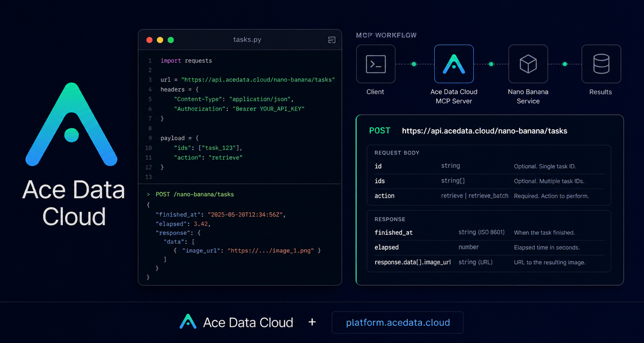Click the green dot before the Results node

[565, 64]
